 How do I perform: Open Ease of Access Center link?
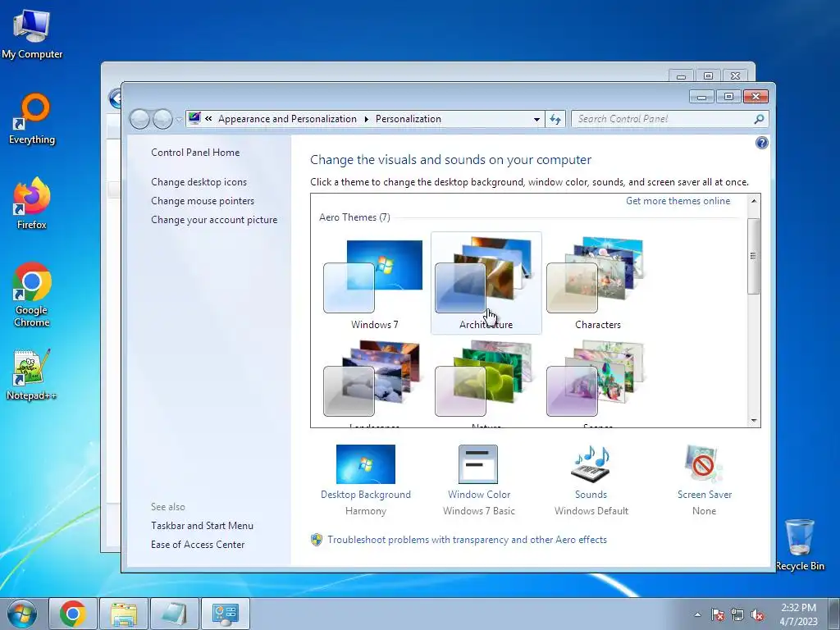198,545
